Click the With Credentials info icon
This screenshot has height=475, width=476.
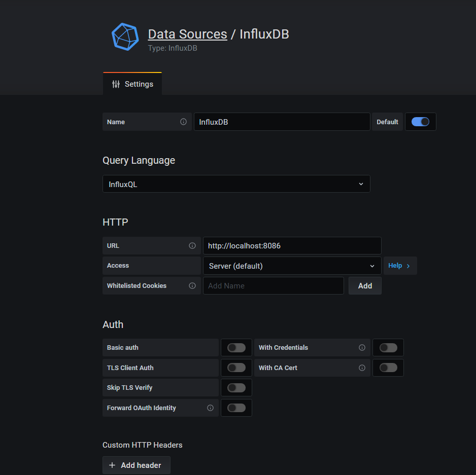pyautogui.click(x=362, y=348)
